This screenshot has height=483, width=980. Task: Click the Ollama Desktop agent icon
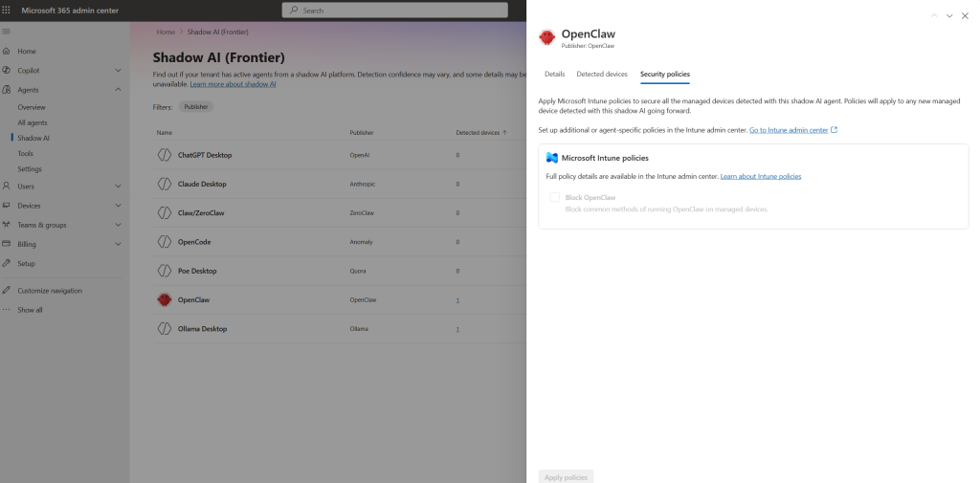[164, 329]
